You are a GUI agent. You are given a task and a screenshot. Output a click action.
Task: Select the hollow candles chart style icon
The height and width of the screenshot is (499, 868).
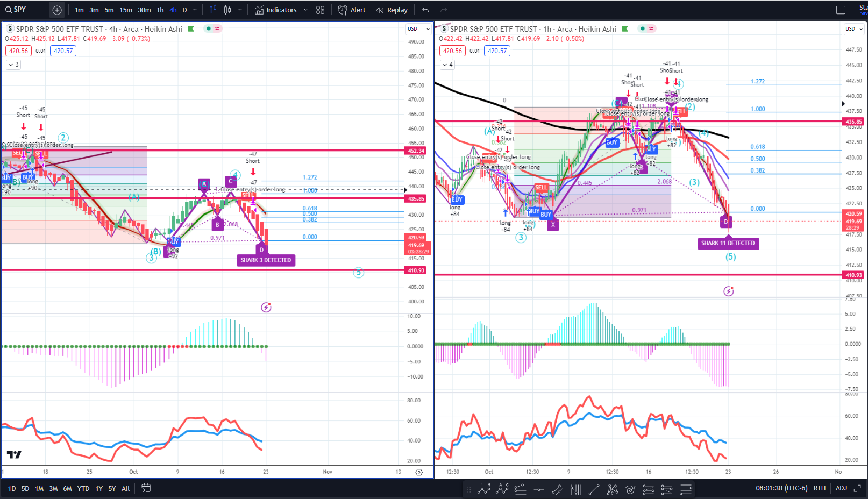tap(227, 10)
